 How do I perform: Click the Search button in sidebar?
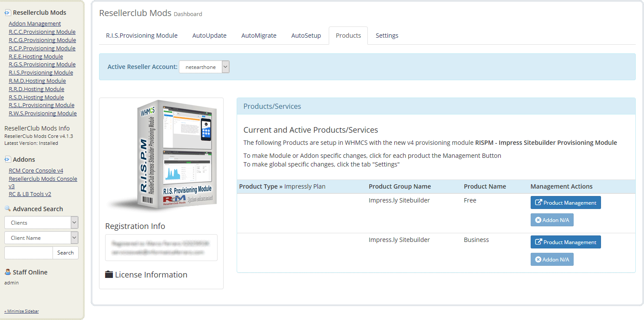pos(66,253)
